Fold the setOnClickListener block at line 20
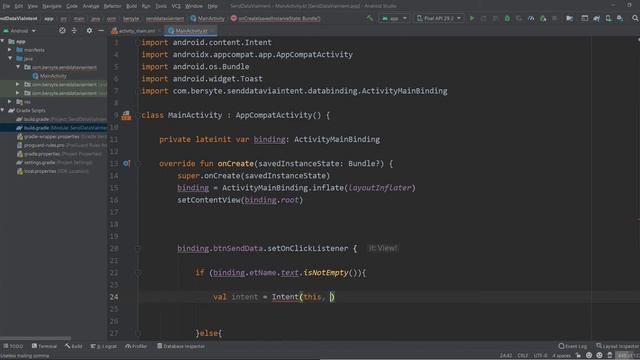Viewport: 640px width, 360px height. [138, 249]
